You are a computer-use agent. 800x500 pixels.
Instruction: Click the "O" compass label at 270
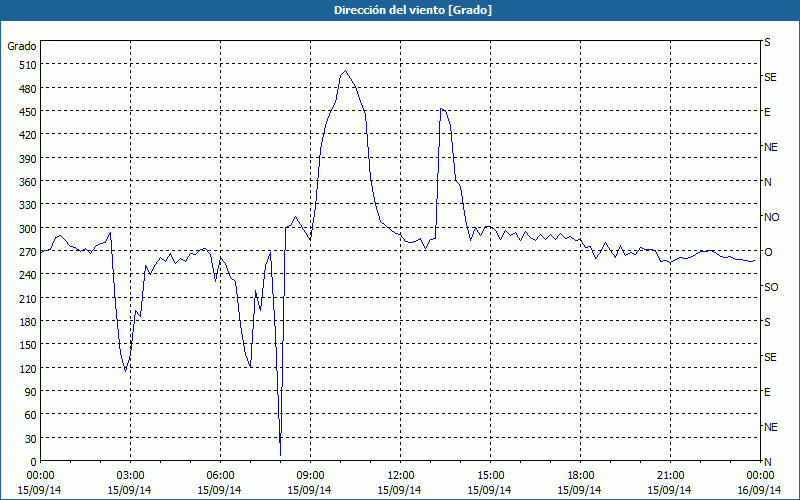[x=768, y=253]
